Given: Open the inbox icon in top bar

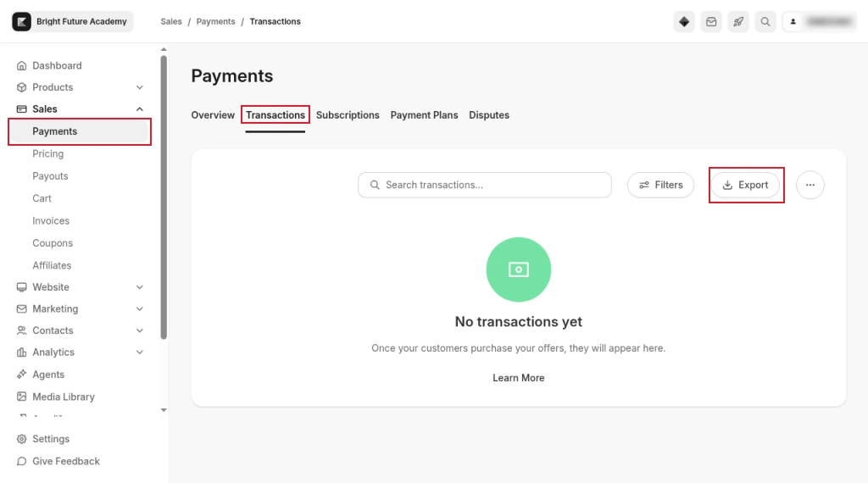Looking at the screenshot, I should (711, 21).
